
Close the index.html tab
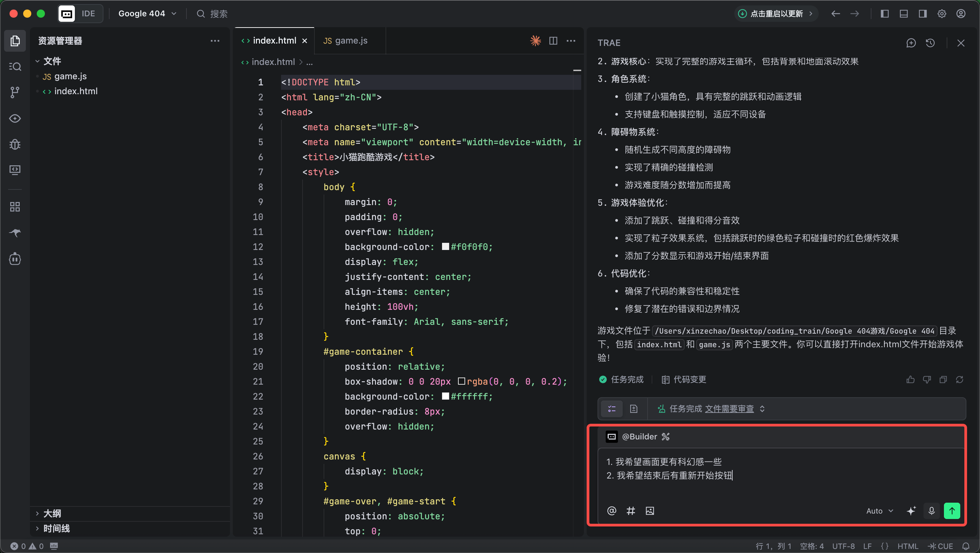click(304, 41)
